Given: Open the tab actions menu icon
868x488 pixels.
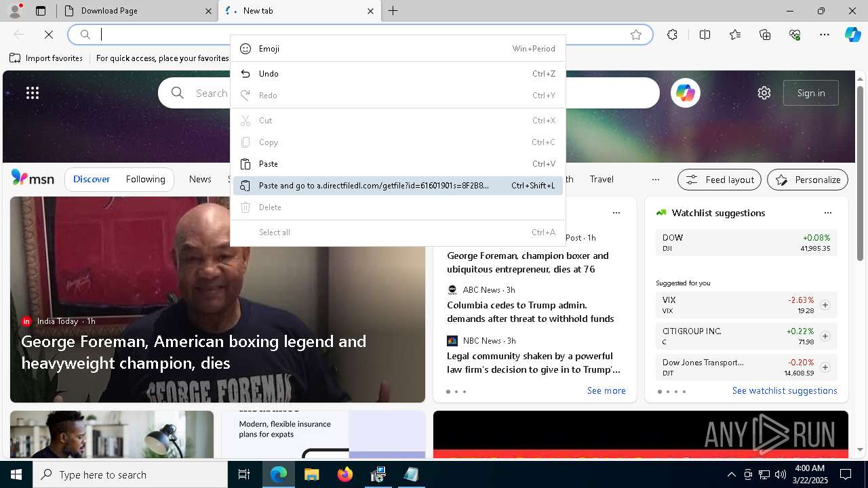Looking at the screenshot, I should [41, 11].
